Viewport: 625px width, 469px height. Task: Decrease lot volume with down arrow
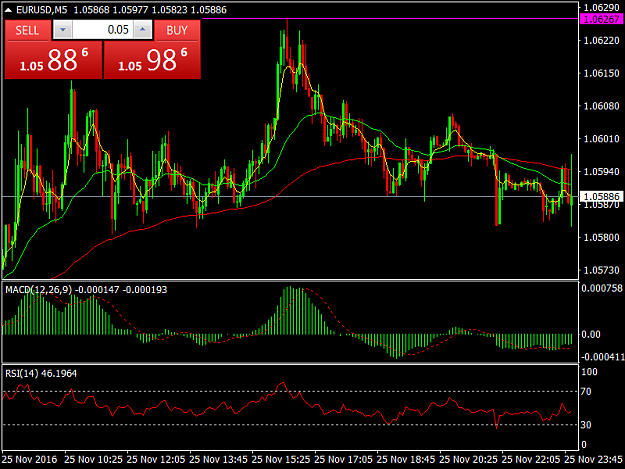click(63, 30)
